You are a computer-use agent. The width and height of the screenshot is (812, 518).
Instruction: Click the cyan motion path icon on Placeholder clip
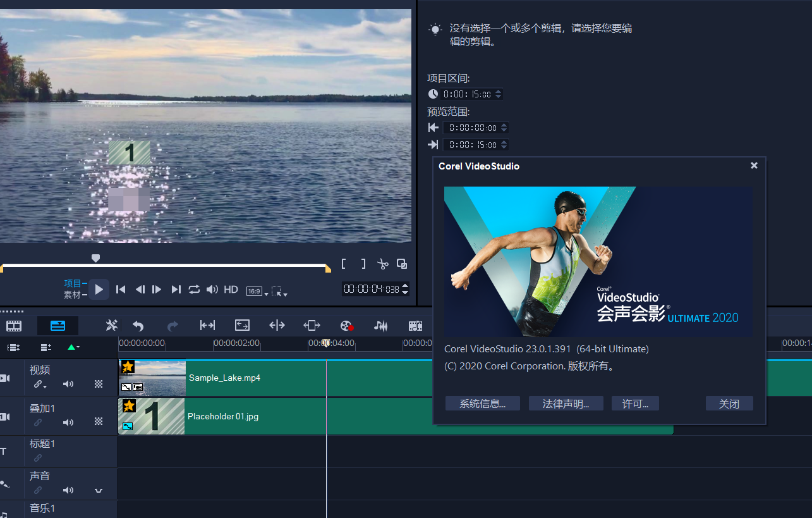pyautogui.click(x=128, y=426)
